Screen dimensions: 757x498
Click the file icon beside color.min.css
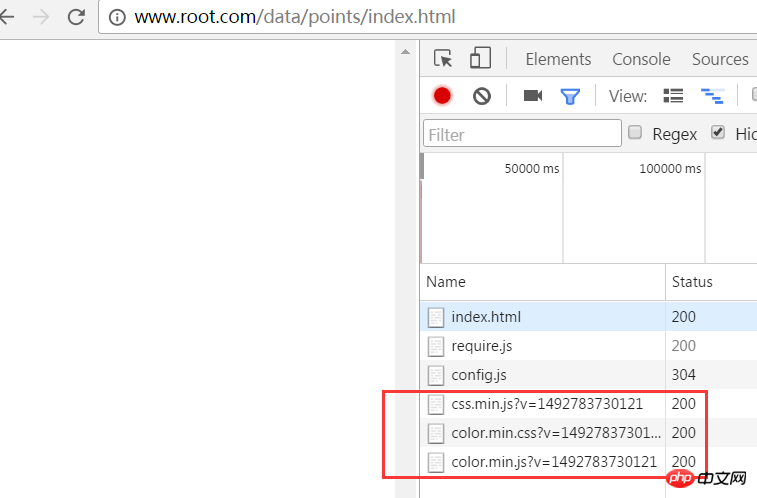tap(436, 433)
